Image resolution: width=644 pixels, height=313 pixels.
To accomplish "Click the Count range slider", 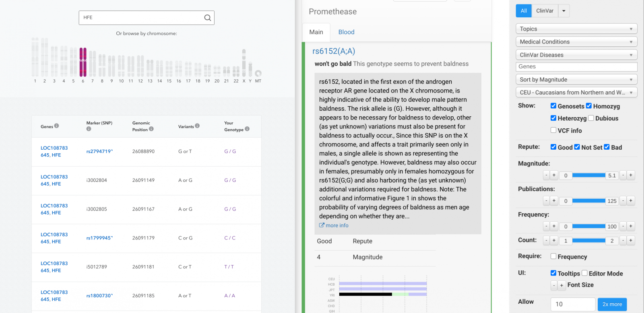I will tap(588, 240).
